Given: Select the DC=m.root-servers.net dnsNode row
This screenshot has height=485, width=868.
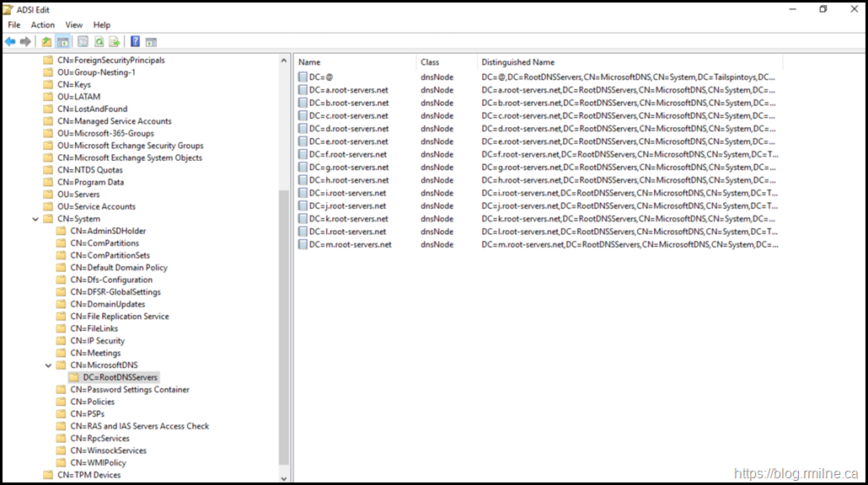Looking at the screenshot, I should [350, 245].
